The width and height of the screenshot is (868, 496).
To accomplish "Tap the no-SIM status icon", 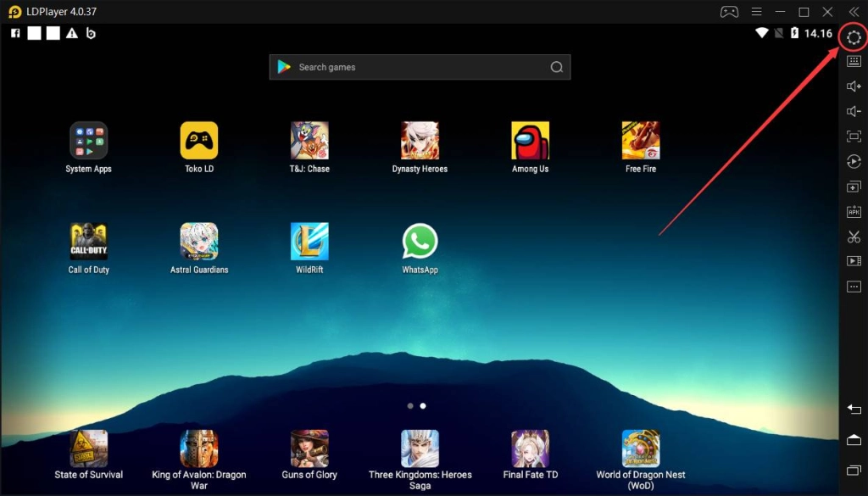I will [x=779, y=33].
